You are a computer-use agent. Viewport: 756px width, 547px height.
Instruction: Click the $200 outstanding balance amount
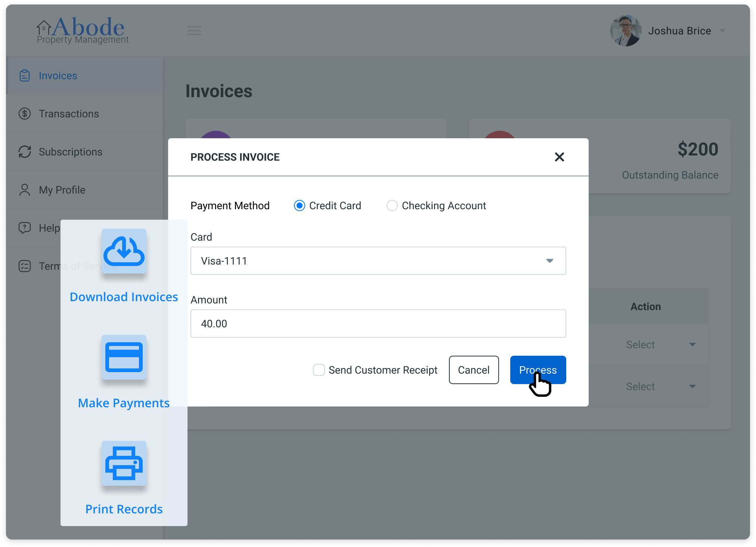click(x=698, y=149)
